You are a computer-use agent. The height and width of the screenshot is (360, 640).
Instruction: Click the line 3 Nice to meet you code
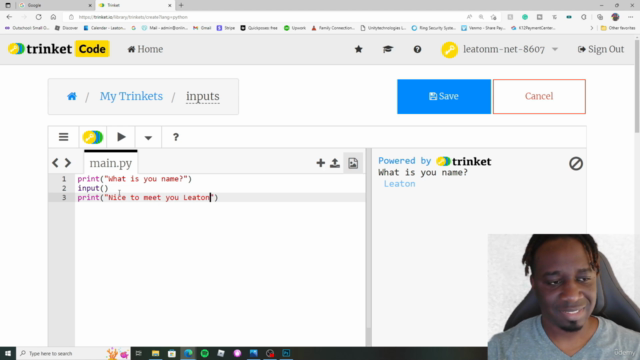[148, 198]
